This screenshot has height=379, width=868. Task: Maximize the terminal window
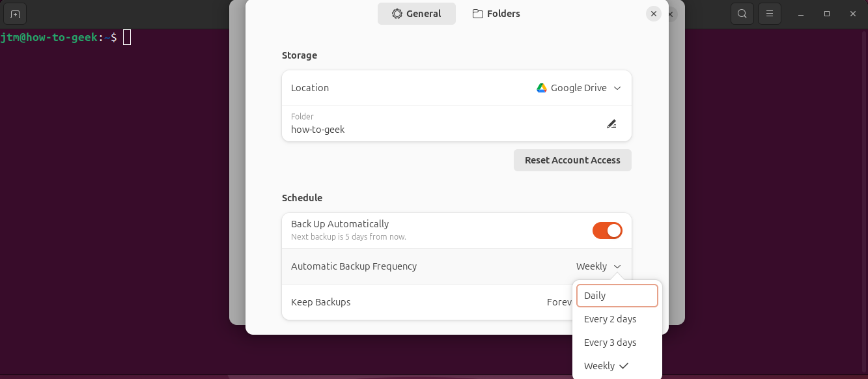[827, 14]
